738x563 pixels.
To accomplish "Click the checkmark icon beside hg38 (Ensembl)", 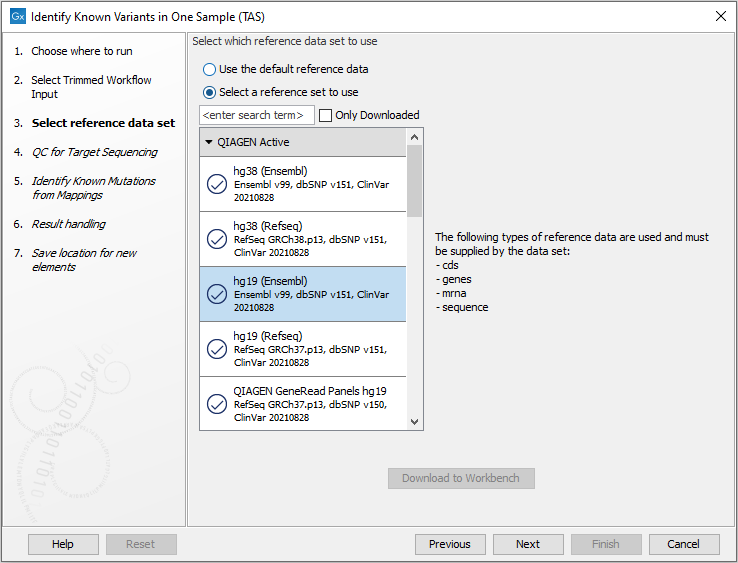I will click(x=216, y=185).
